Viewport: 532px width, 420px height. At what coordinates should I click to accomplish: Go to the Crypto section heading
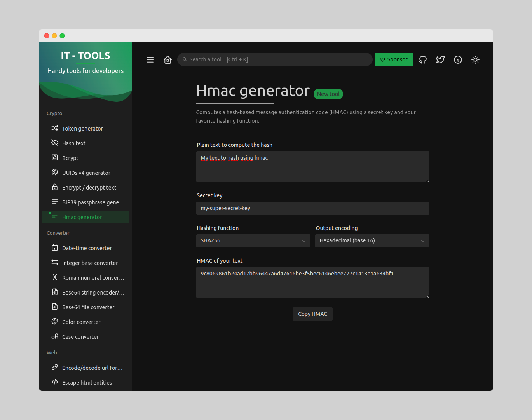54,113
